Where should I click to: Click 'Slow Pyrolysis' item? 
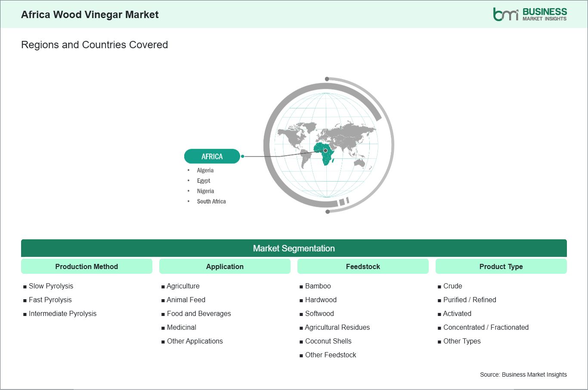(x=51, y=286)
